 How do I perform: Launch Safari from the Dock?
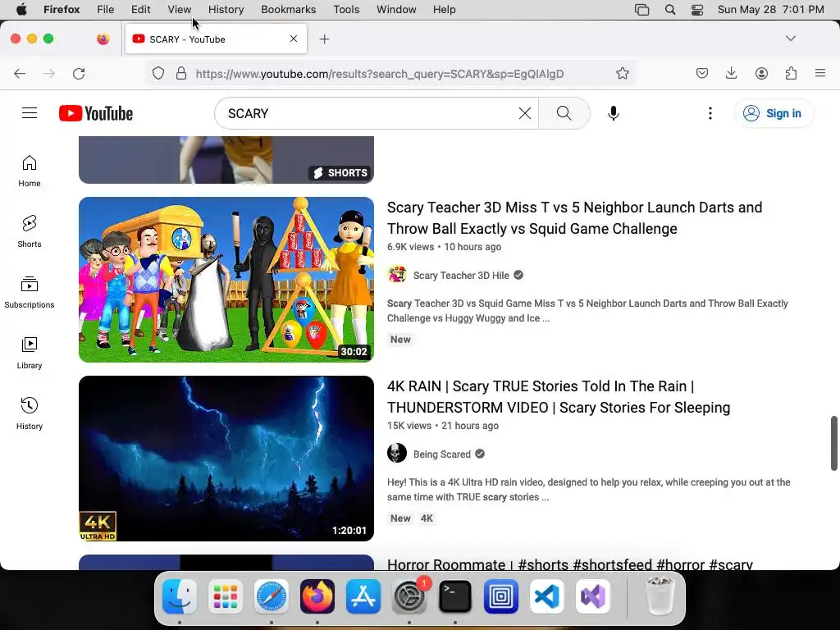coord(271,596)
